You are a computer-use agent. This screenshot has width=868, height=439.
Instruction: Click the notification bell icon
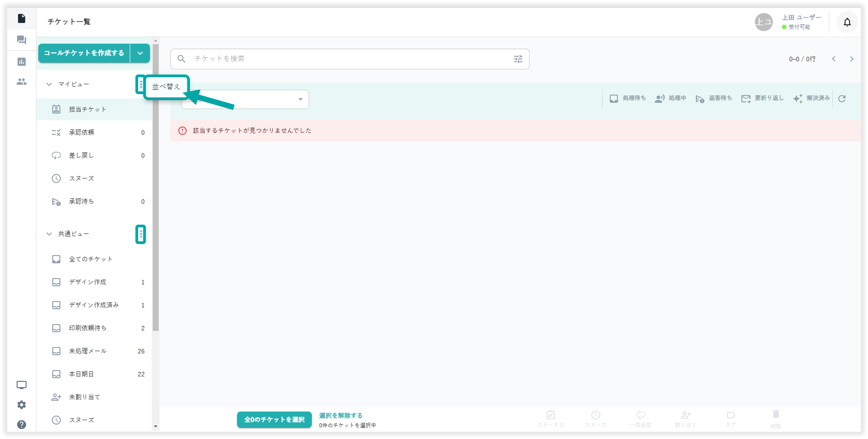847,22
